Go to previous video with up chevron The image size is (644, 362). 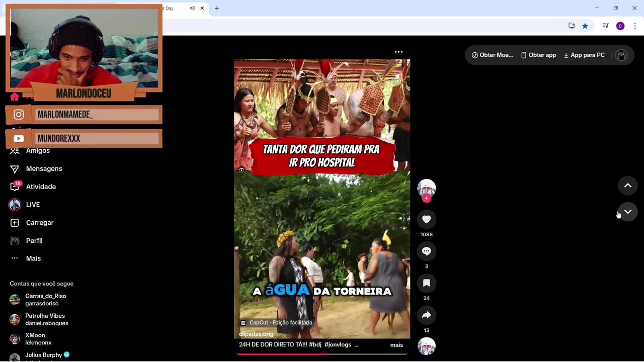point(628,186)
